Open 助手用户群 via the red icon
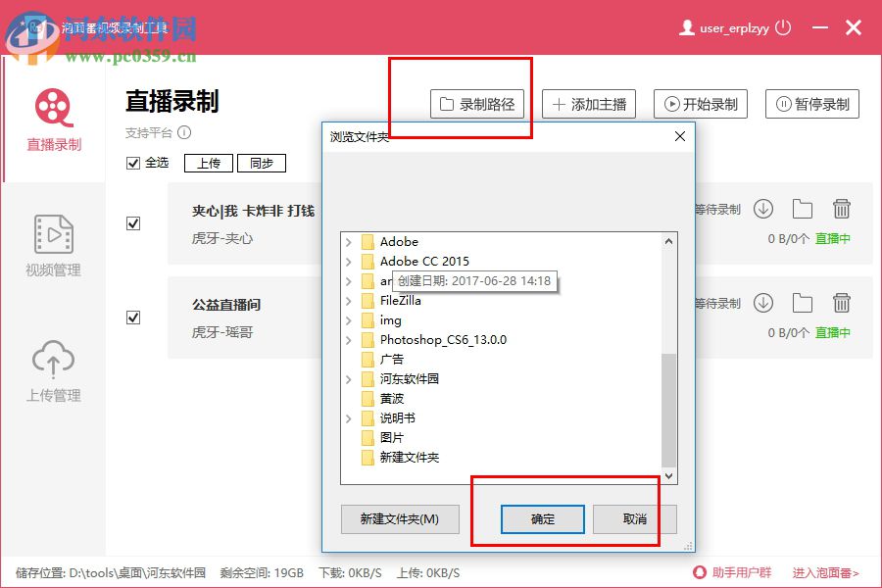 coord(699,571)
